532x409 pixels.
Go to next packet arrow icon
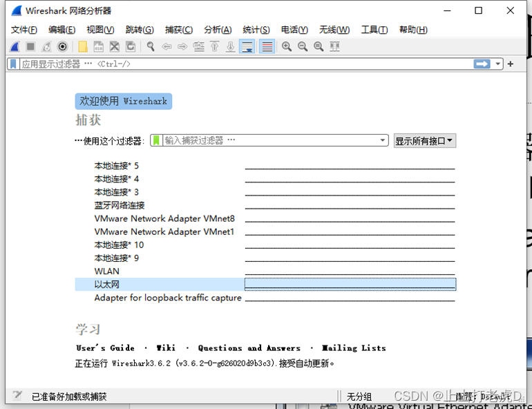pyautogui.click(x=182, y=46)
